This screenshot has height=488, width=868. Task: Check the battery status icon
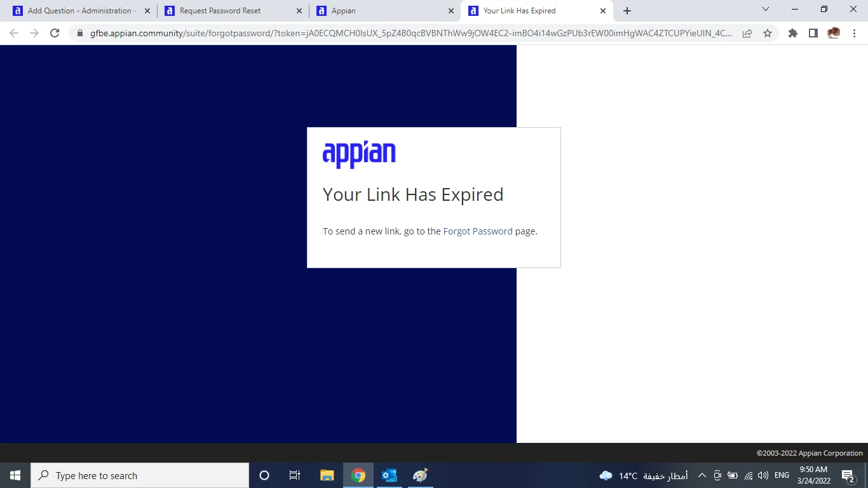pos(733,475)
